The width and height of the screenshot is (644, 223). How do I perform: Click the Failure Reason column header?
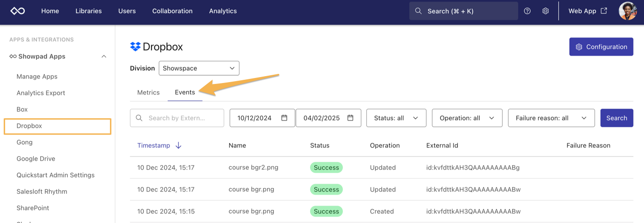(588, 145)
